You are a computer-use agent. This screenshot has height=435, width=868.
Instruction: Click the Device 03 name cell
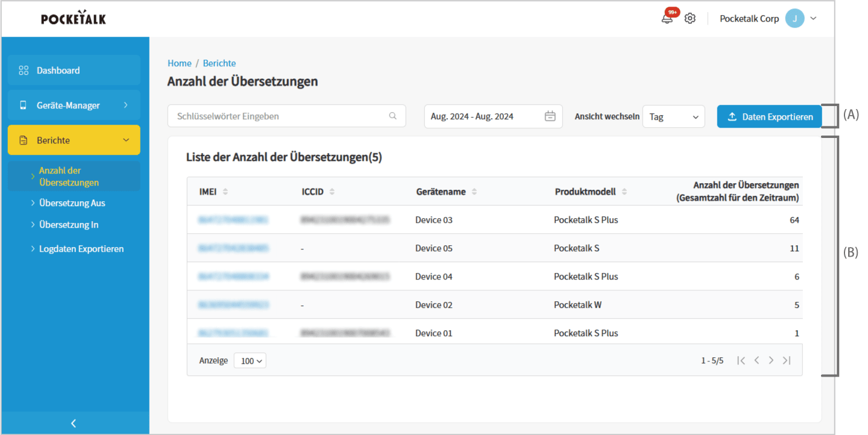point(434,220)
